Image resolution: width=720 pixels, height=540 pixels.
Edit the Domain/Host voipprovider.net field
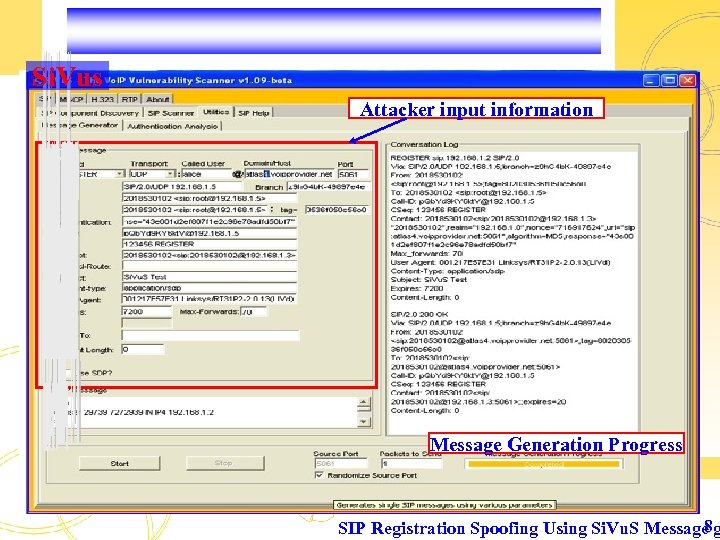289,174
